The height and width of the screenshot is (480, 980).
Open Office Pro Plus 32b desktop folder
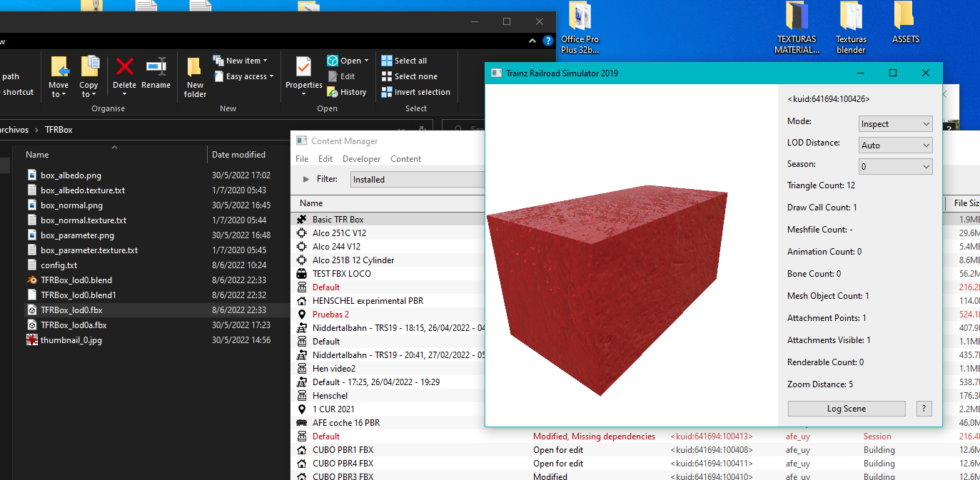[x=580, y=28]
